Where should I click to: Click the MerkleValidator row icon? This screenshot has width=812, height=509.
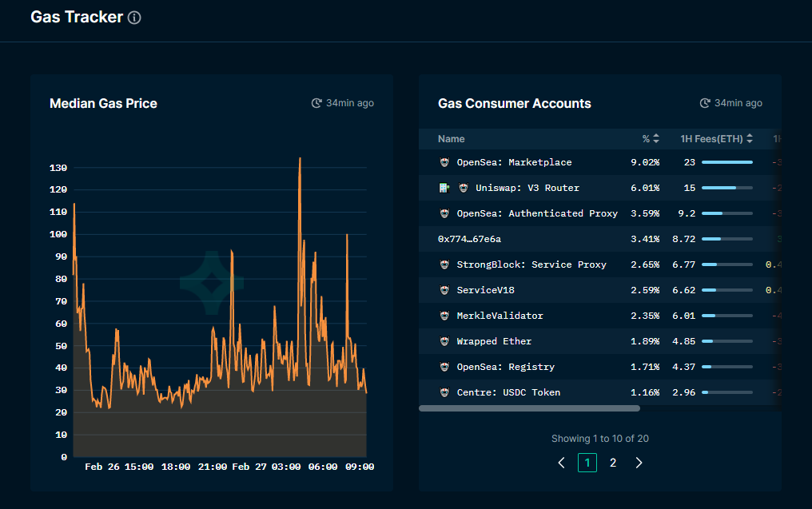tap(444, 316)
